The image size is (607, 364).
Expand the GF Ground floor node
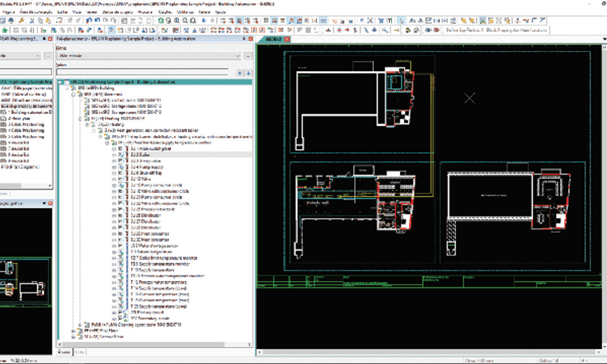(73, 337)
